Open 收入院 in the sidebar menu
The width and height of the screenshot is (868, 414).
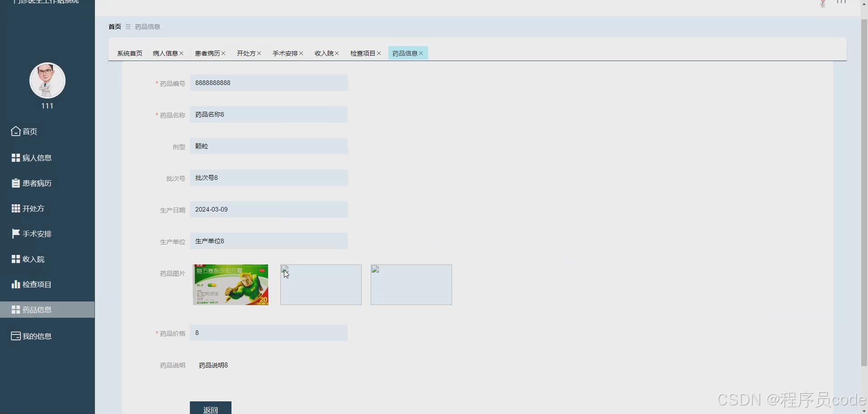coord(47,259)
